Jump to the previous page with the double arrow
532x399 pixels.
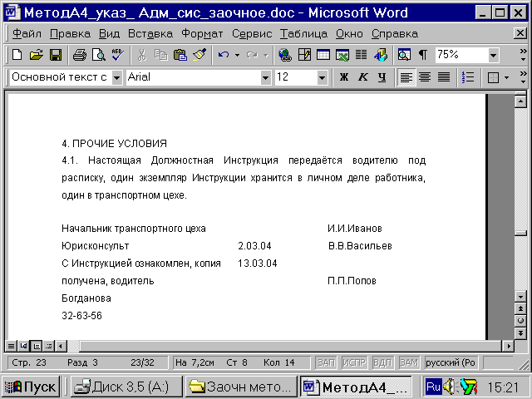coord(521,308)
